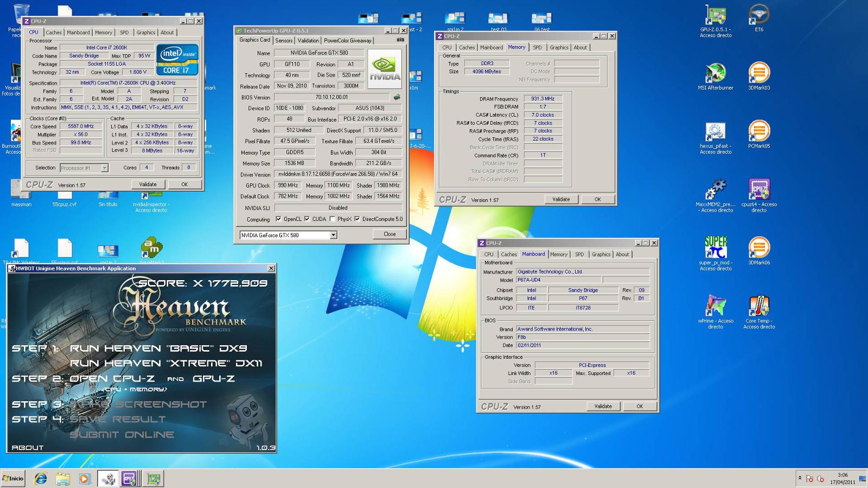Open About tab in the CPU-Z Memory window
Image resolution: width=868 pixels, height=488 pixels.
coord(580,48)
